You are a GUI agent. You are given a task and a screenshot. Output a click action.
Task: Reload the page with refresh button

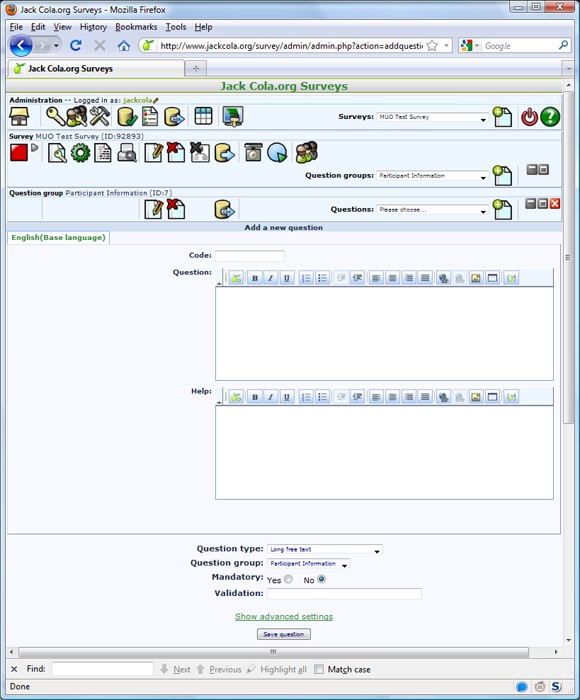76,46
